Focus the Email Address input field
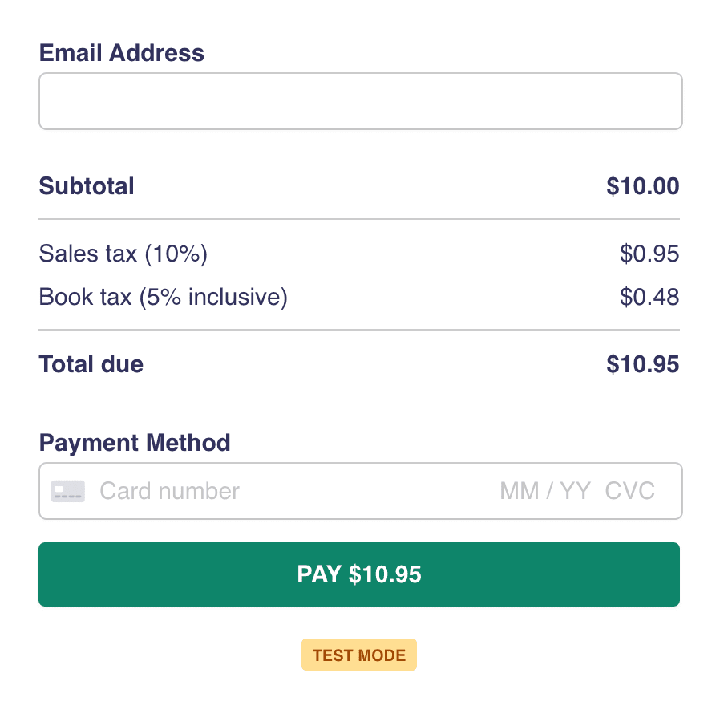728x706 pixels. (x=360, y=101)
